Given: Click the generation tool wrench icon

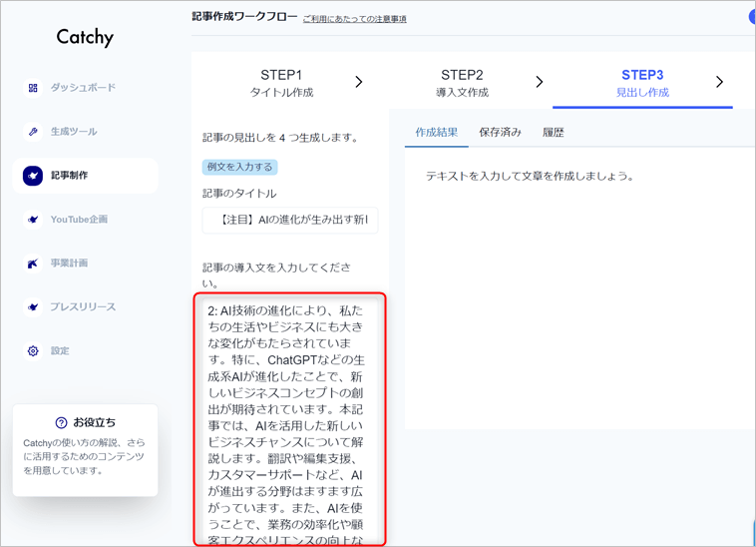Looking at the screenshot, I should (x=33, y=132).
